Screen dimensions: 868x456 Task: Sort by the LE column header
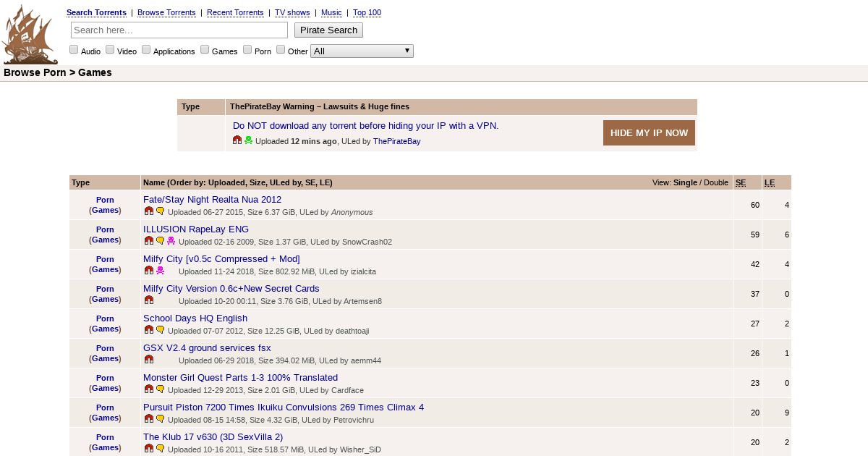770,182
